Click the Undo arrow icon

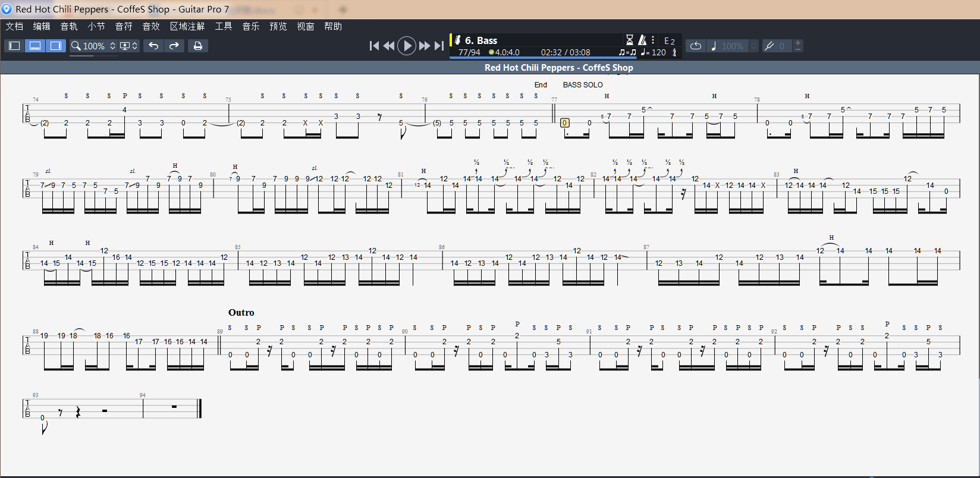(153, 46)
